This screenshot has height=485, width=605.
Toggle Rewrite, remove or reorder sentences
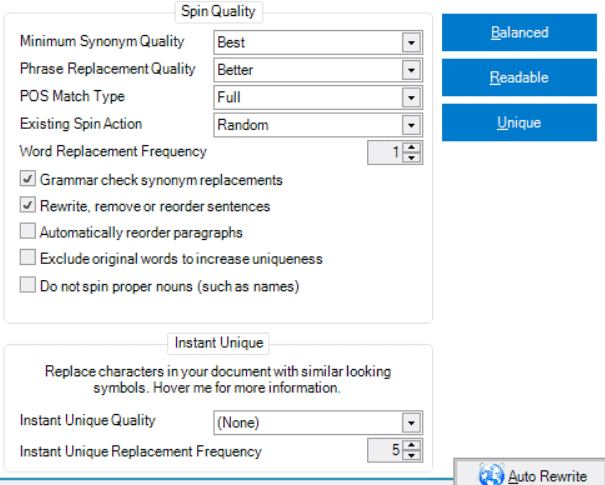(x=28, y=205)
